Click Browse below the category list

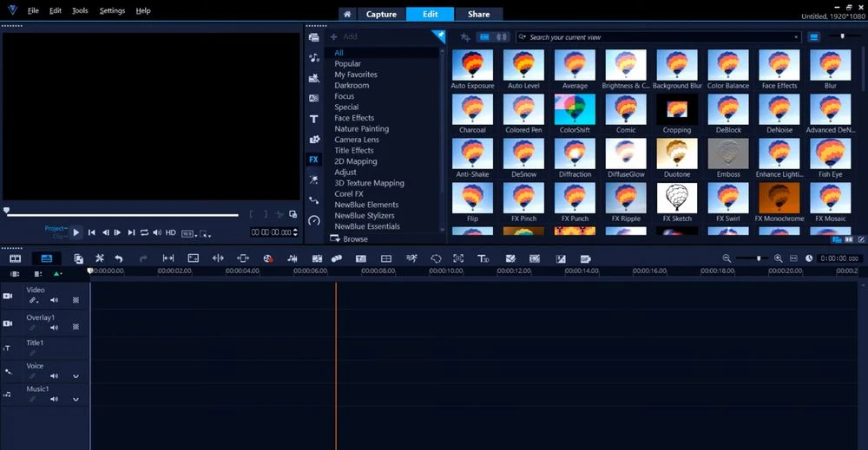coord(355,238)
